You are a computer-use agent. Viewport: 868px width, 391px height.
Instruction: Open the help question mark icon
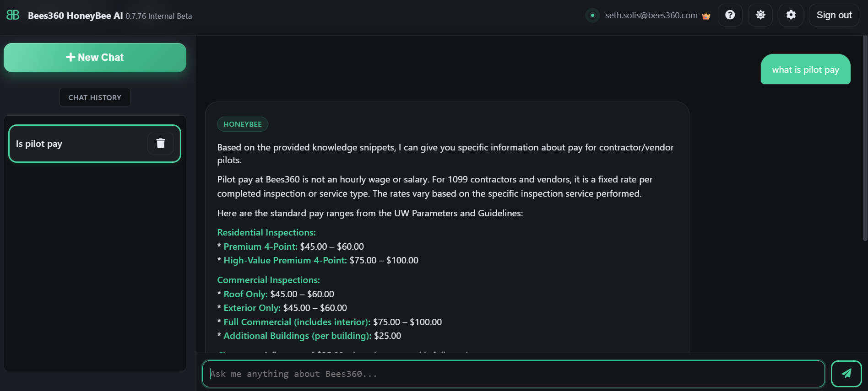pyautogui.click(x=730, y=15)
